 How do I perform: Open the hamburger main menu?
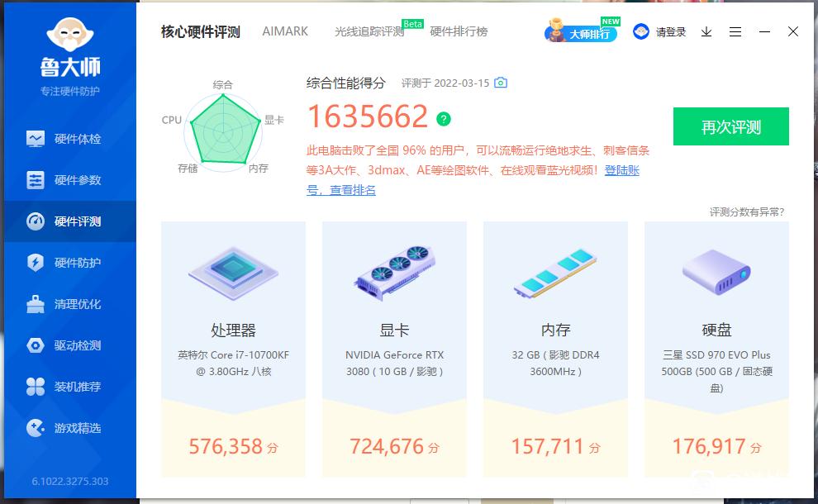click(735, 32)
